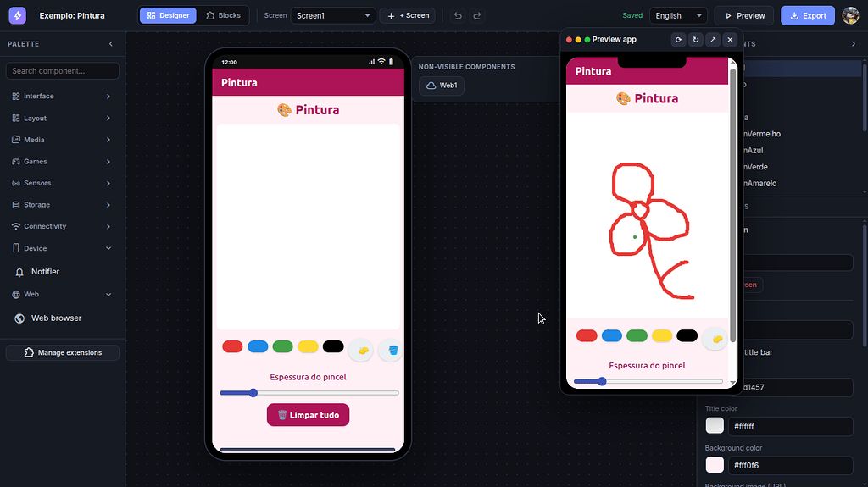Open the user avatar menu
868x487 pixels.
(x=850, y=15)
